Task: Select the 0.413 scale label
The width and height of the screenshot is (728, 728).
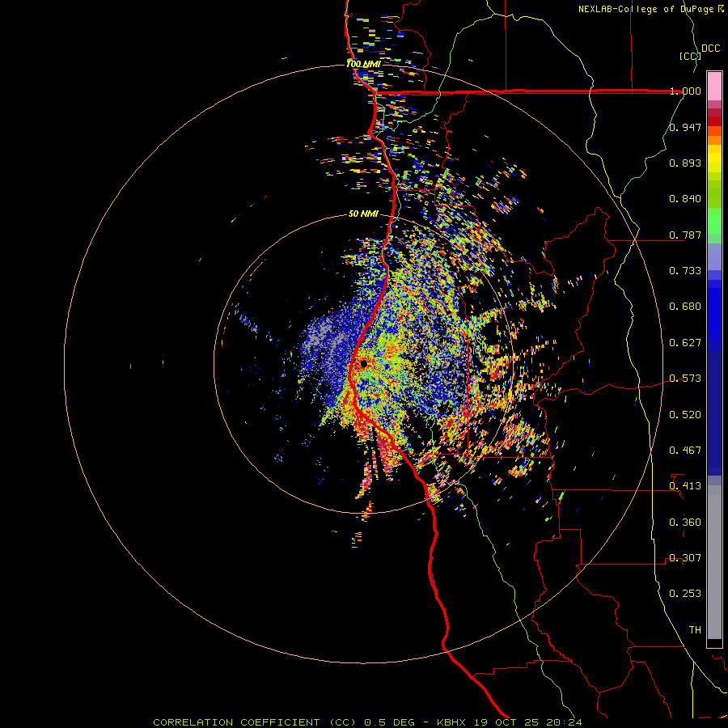Action: 685,486
